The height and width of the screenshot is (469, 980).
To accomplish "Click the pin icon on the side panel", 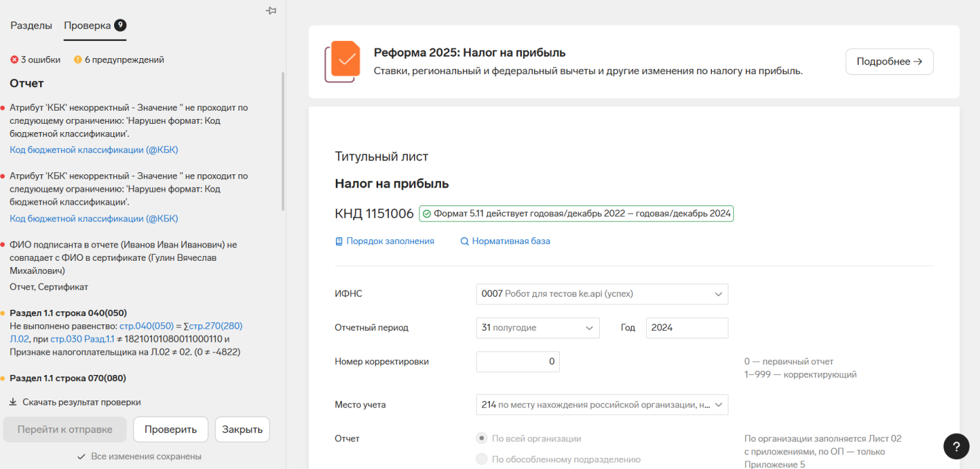I will tap(271, 10).
